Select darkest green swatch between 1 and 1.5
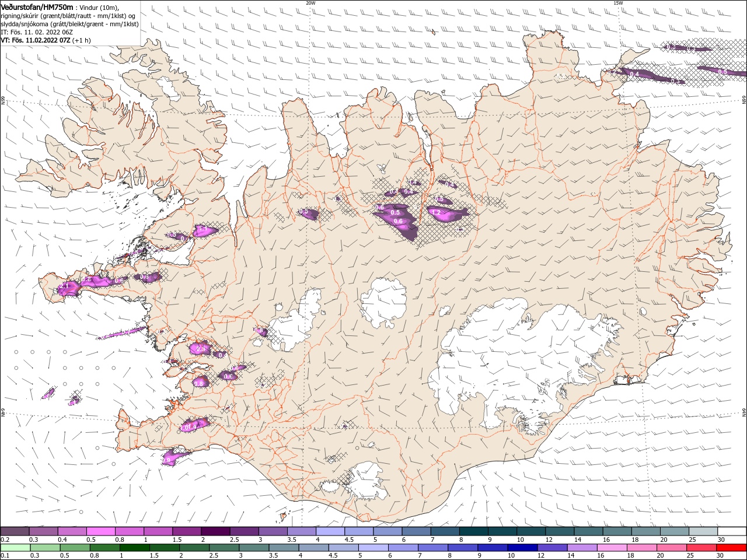The image size is (747, 560). pos(134,548)
